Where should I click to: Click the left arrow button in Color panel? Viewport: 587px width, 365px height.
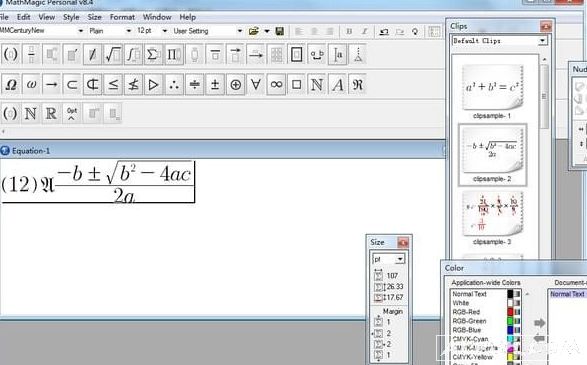(x=539, y=338)
